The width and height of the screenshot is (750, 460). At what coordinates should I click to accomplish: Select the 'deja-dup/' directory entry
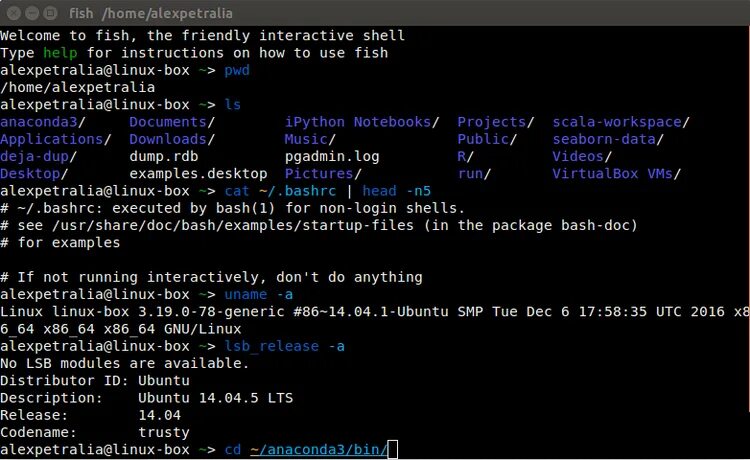click(x=39, y=156)
